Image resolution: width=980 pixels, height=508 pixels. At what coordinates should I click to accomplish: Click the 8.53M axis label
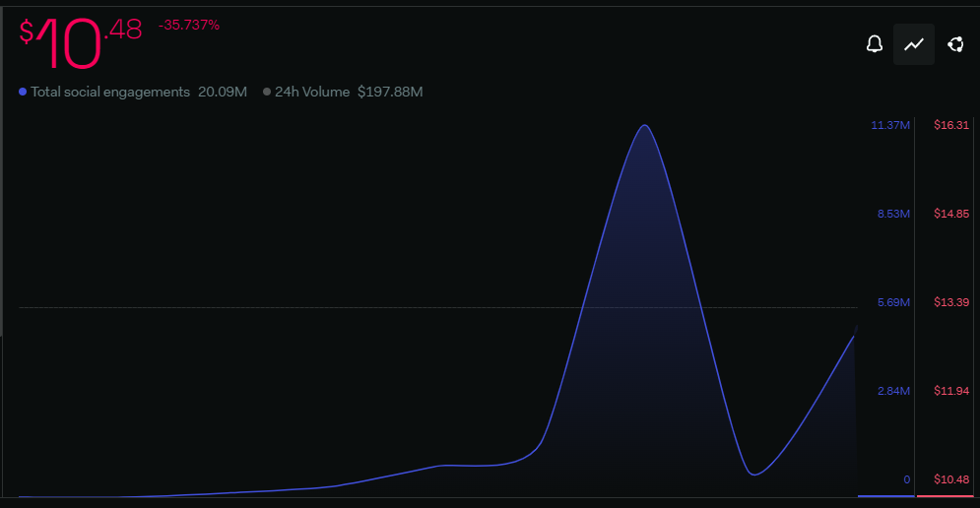pos(893,214)
